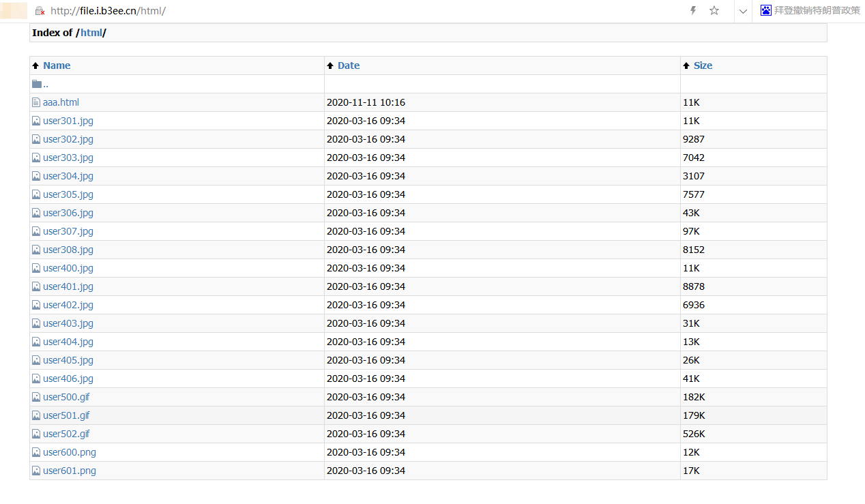Open the html breadcrumb link
The height and width of the screenshot is (504, 865).
point(91,33)
